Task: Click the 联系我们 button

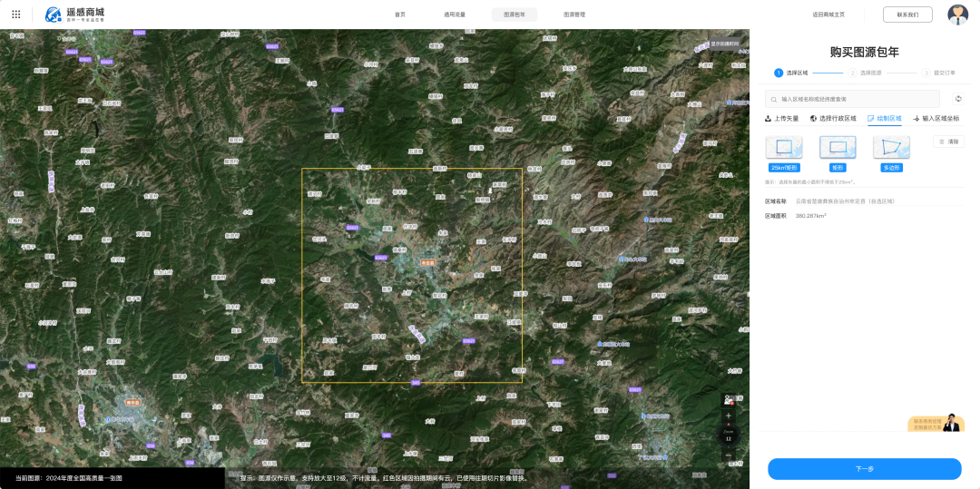Action: coord(907,15)
